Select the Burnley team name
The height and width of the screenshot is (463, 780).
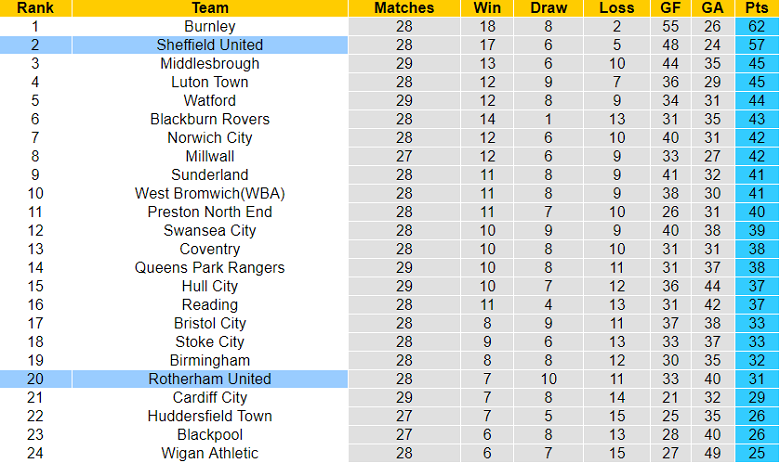(210, 26)
